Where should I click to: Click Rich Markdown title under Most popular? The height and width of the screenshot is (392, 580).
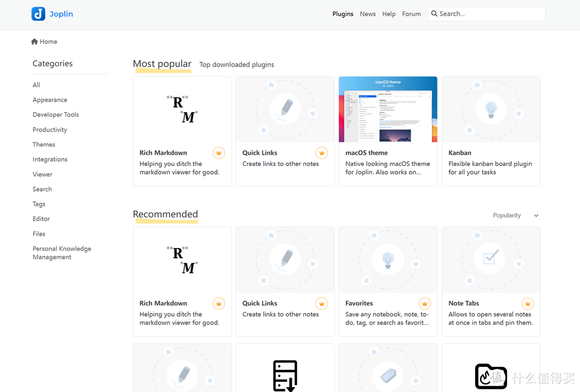pos(163,153)
